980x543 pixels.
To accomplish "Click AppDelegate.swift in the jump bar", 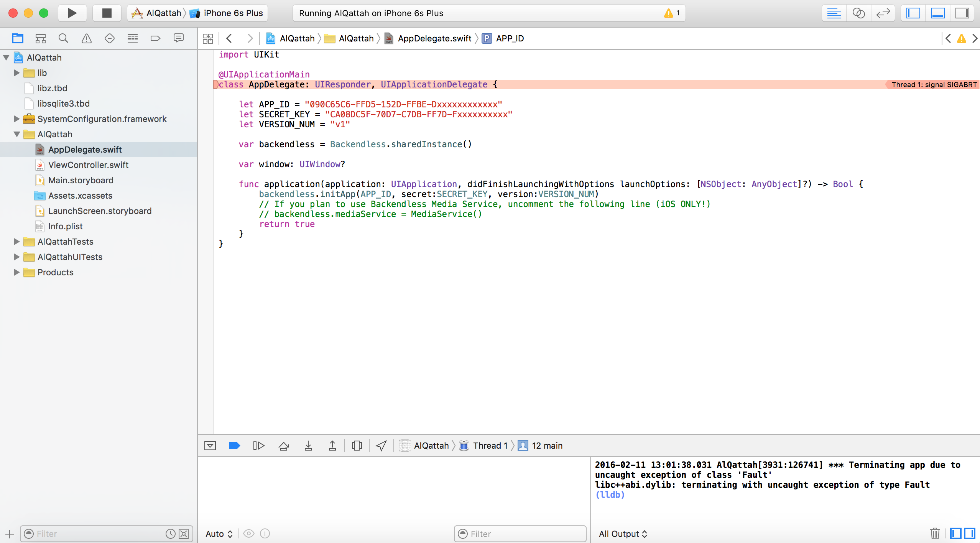I will 428,38.
